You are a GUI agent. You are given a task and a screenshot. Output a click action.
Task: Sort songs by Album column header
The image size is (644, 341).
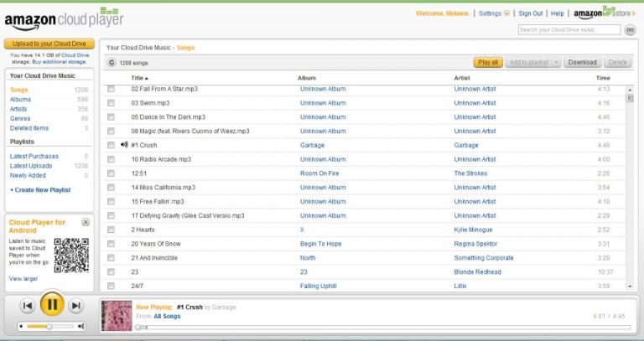tap(307, 78)
